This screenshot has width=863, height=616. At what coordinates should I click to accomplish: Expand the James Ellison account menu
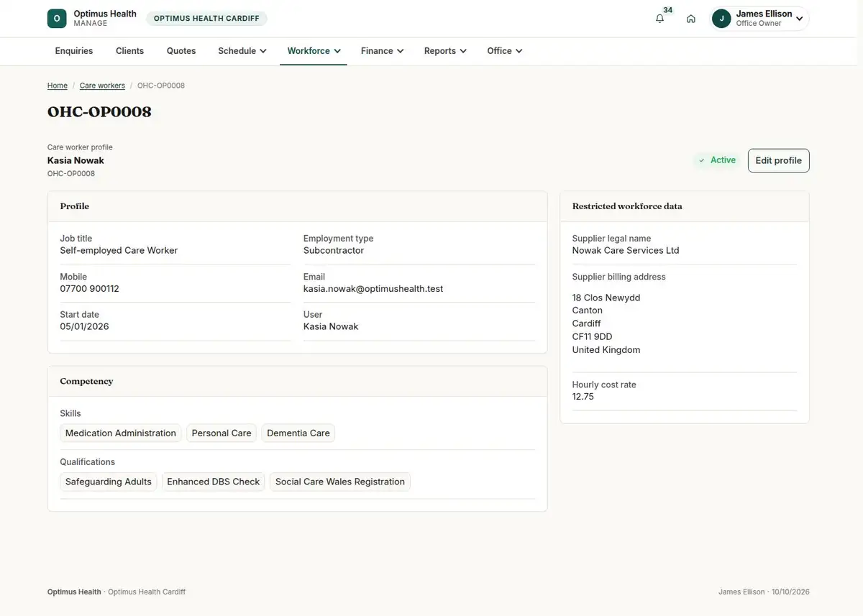click(x=759, y=19)
